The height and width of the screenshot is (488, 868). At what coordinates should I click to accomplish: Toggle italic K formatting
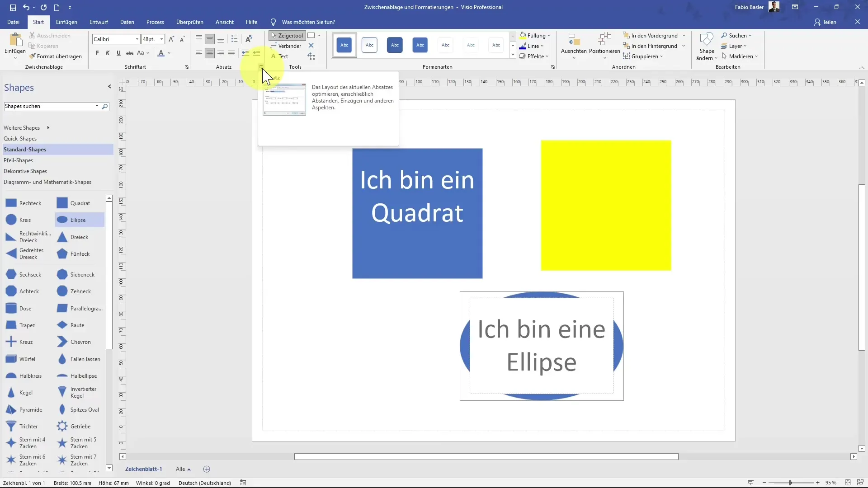coord(108,53)
